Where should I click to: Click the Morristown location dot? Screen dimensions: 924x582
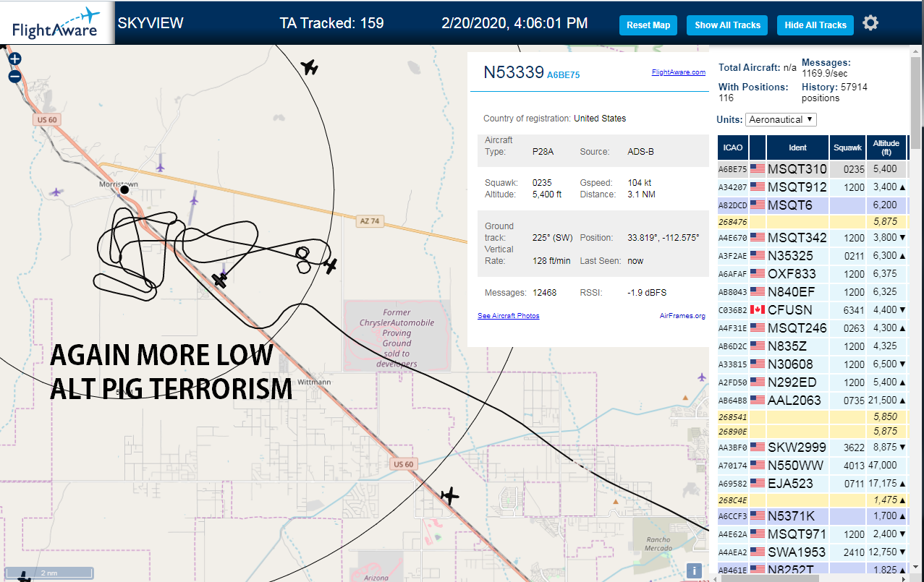pos(124,189)
